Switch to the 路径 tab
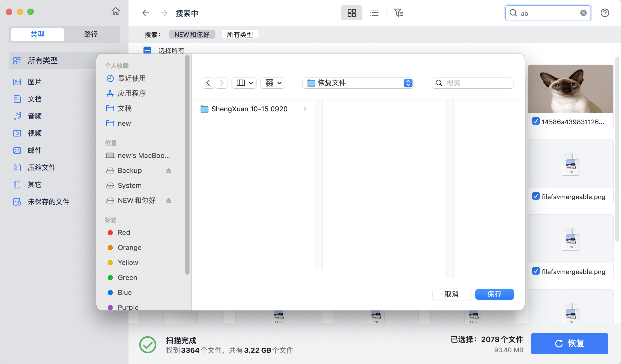 pos(91,34)
